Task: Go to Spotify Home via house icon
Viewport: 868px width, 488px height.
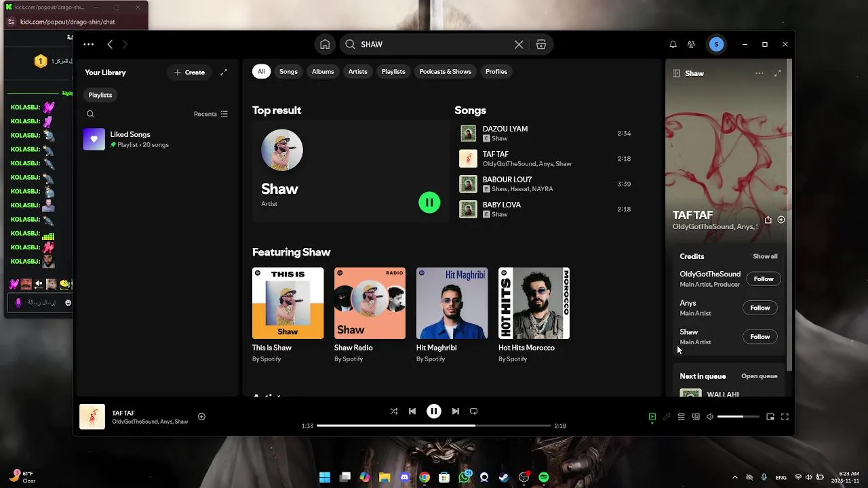Action: tap(325, 44)
